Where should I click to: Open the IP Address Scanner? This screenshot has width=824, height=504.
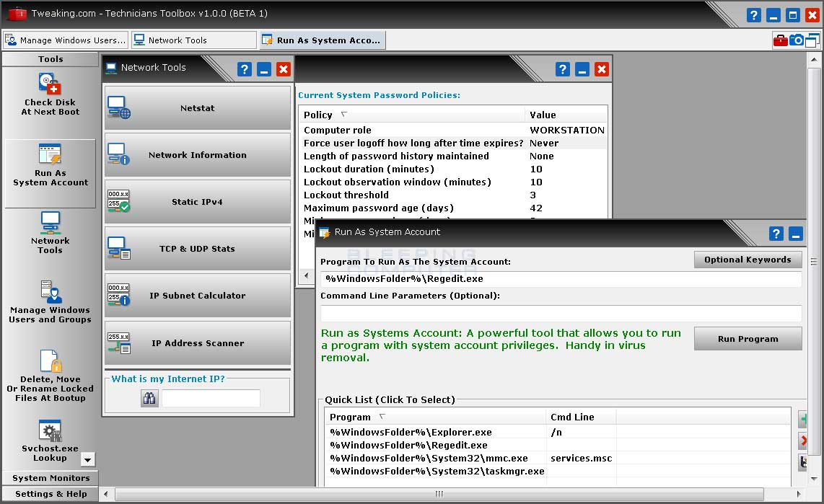pyautogui.click(x=198, y=342)
